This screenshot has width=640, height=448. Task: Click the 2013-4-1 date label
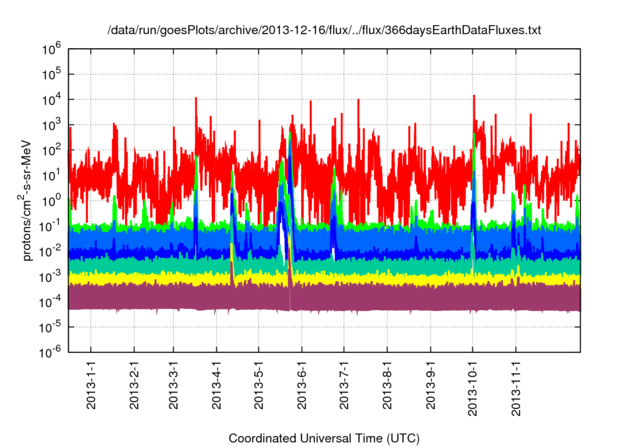click(x=216, y=385)
